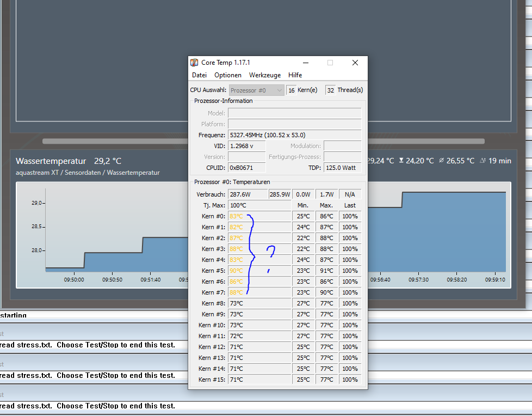Screen dimensions: 532x416
Task: Open the Datei menu in Core Temp
Action: point(199,75)
